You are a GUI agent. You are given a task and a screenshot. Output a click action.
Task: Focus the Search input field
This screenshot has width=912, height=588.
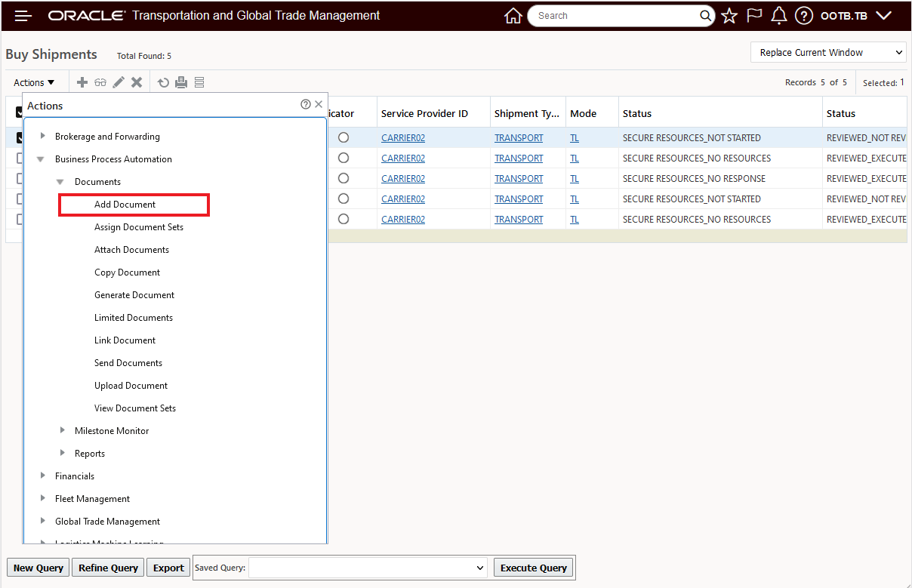615,16
